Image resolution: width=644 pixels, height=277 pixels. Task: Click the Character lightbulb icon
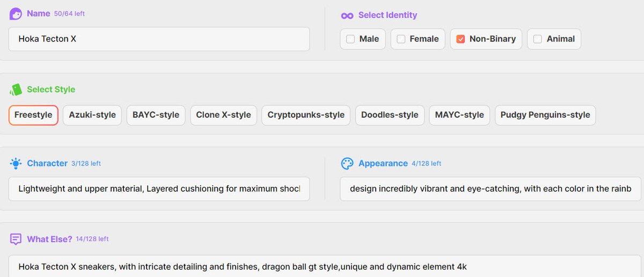click(16, 163)
